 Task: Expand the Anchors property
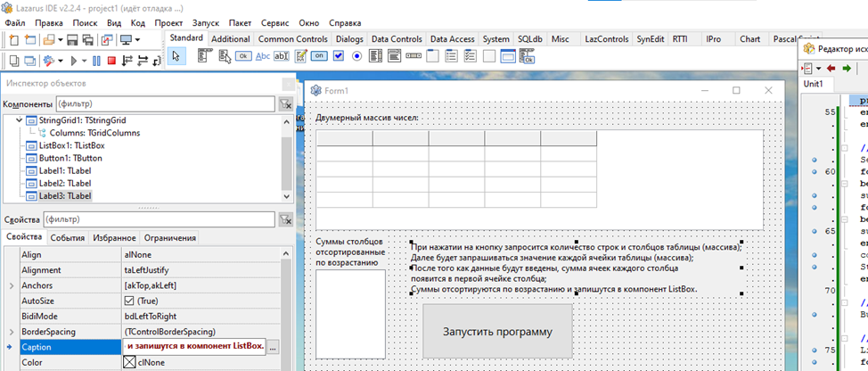click(x=11, y=285)
